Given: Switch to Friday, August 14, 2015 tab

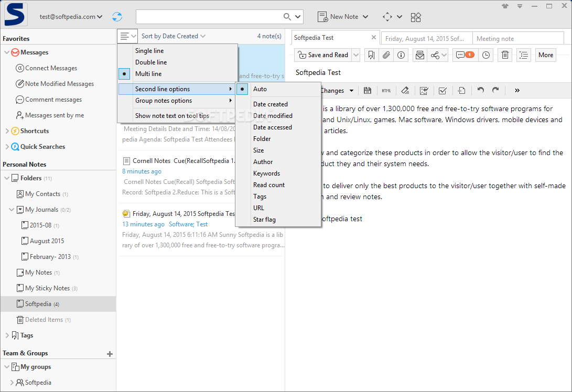Looking at the screenshot, I should click(426, 38).
